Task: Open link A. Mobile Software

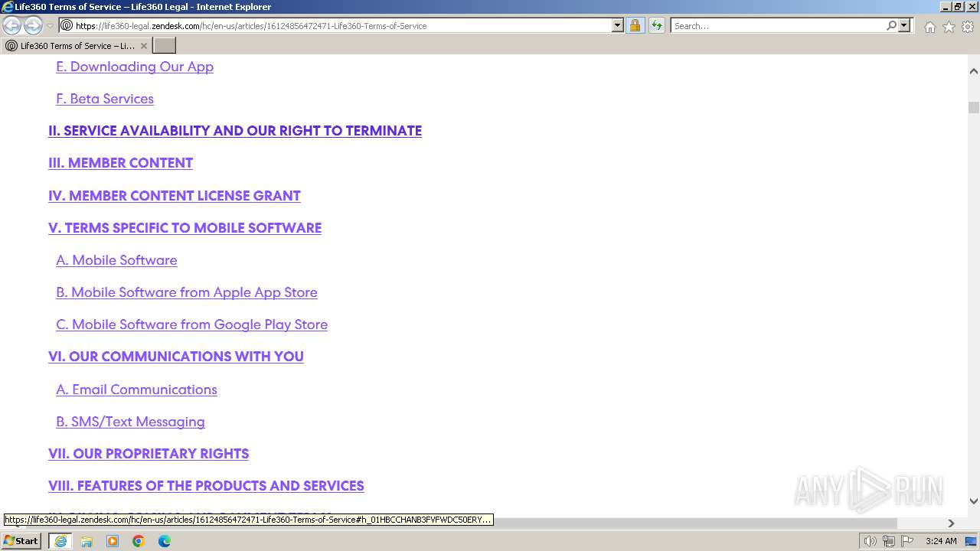Action: pyautogui.click(x=116, y=260)
